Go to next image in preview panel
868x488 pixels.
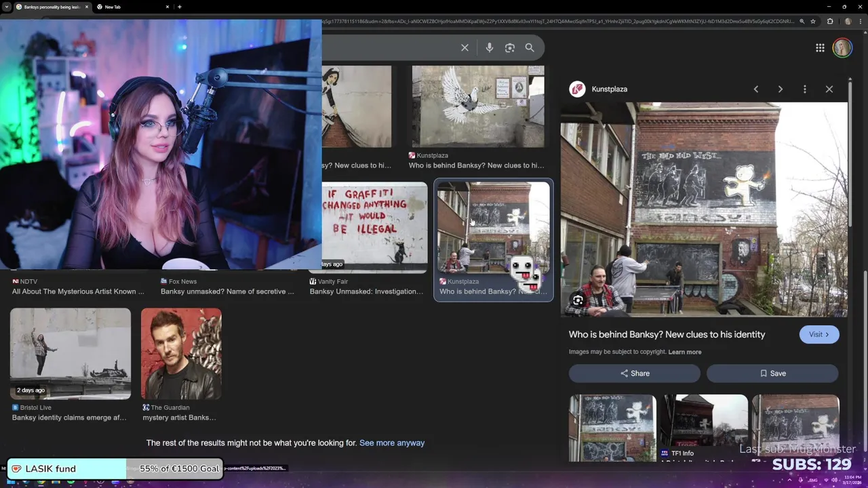781,89
